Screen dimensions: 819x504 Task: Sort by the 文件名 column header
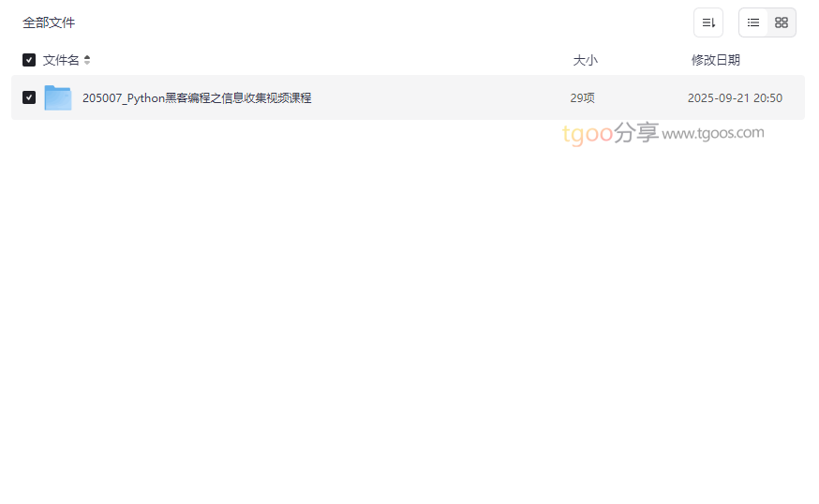pos(61,60)
